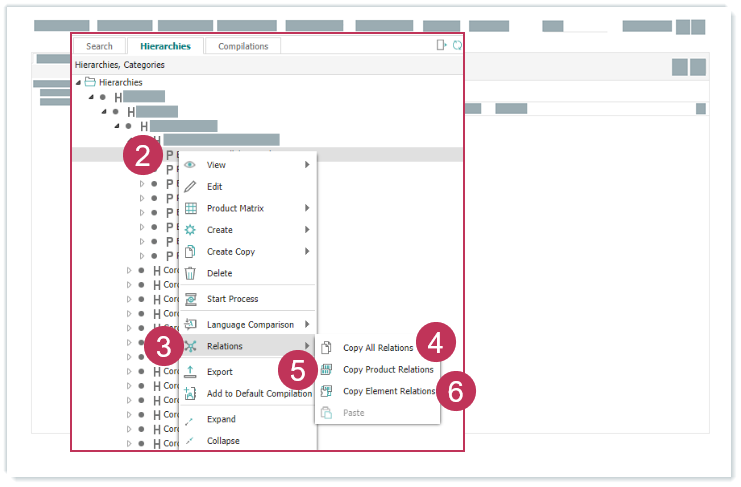This screenshot has height=487, width=741.
Task: Click the Product Matrix grid icon
Action: (190, 209)
